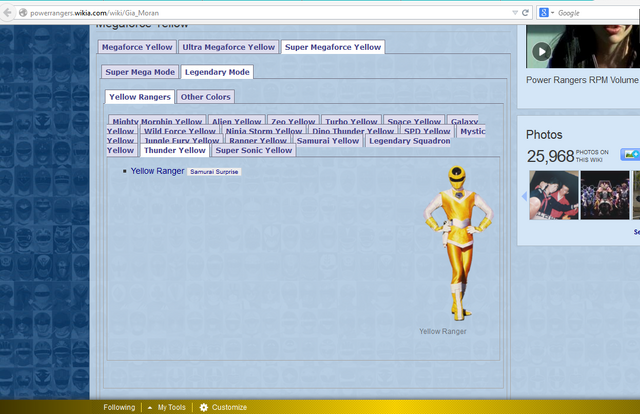Viewport: 640px width, 414px height.
Task: Reload the page with refresh icon
Action: 525,13
